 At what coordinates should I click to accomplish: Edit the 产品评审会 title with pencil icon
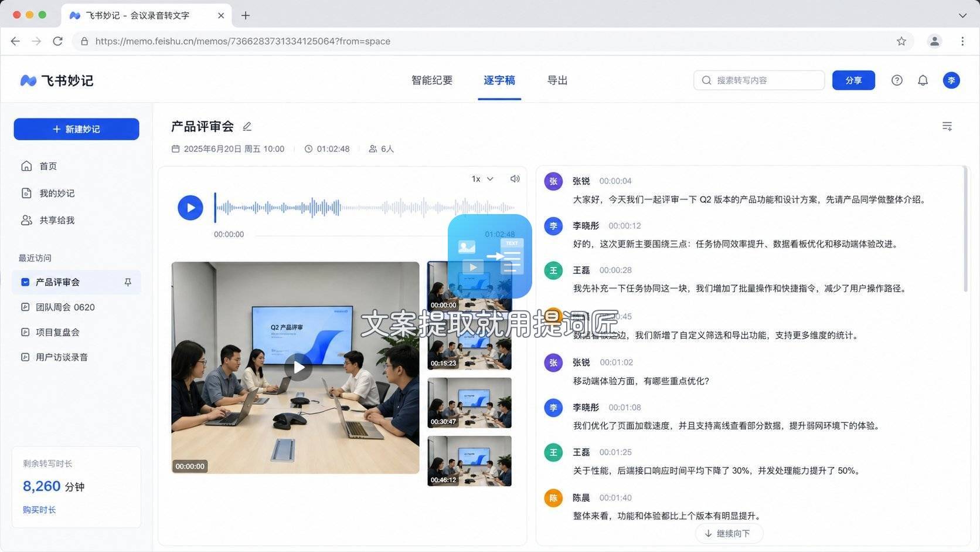click(247, 126)
